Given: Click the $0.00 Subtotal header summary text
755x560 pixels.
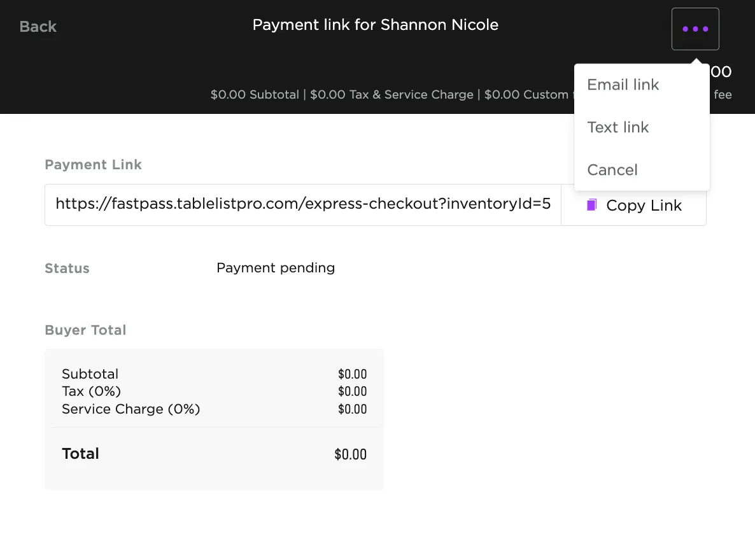Looking at the screenshot, I should click(255, 95).
